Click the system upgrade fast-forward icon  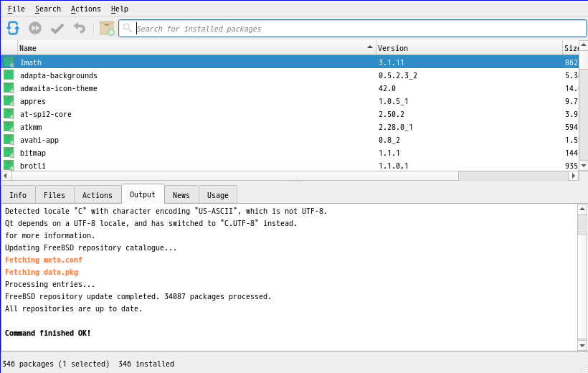[35, 28]
